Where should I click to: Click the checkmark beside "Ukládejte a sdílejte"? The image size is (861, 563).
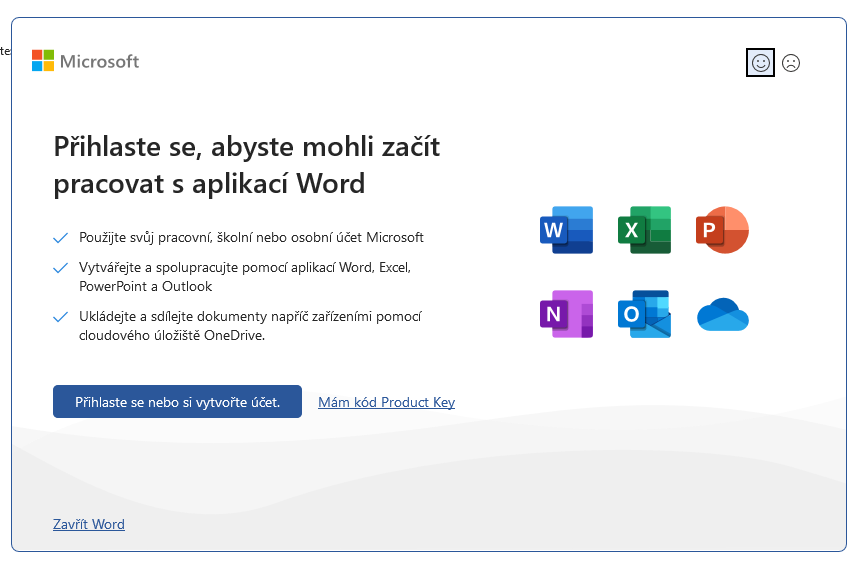click(60, 317)
